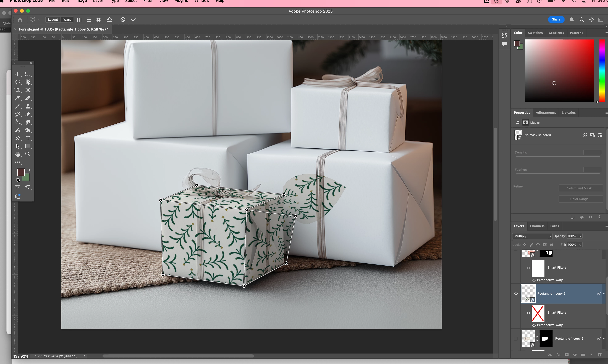Open the Filter menu

click(148, 1)
